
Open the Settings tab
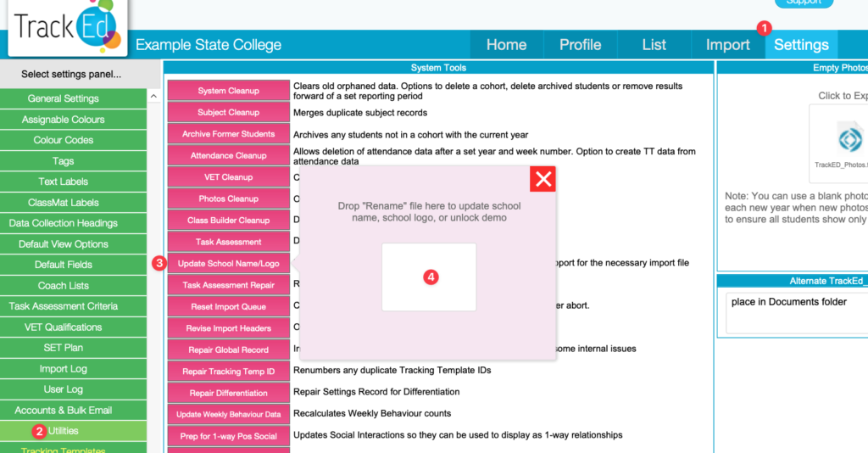click(801, 45)
